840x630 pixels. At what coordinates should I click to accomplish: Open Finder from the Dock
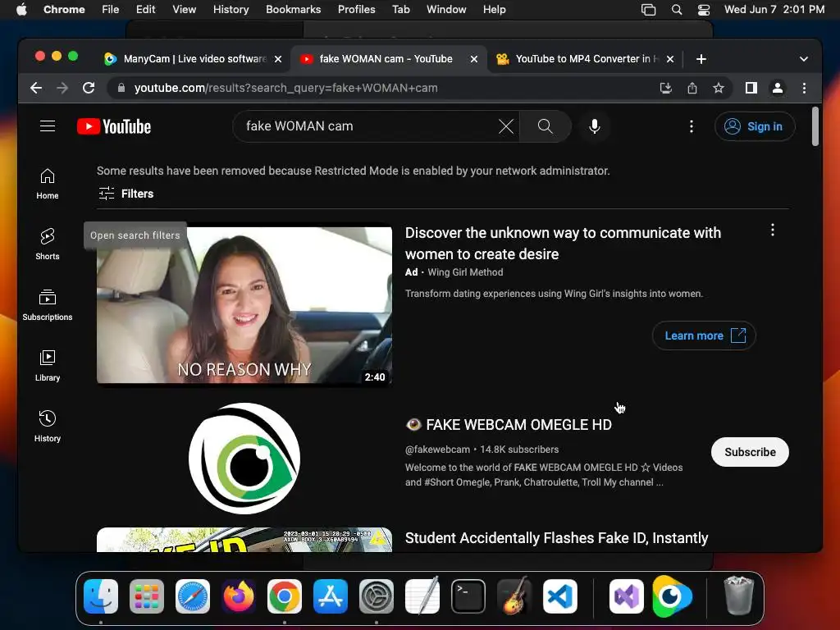tap(101, 596)
